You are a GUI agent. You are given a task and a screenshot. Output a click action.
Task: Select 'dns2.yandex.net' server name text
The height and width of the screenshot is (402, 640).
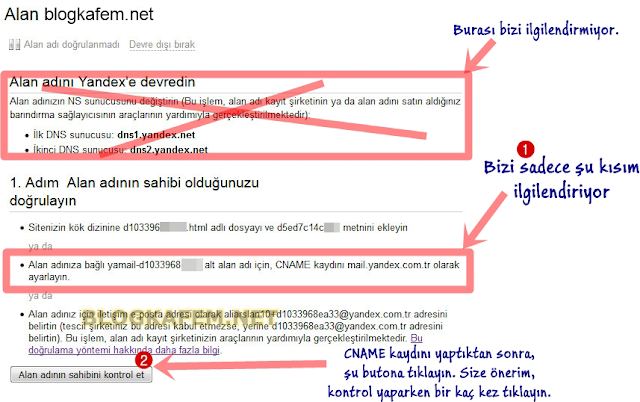point(169,150)
